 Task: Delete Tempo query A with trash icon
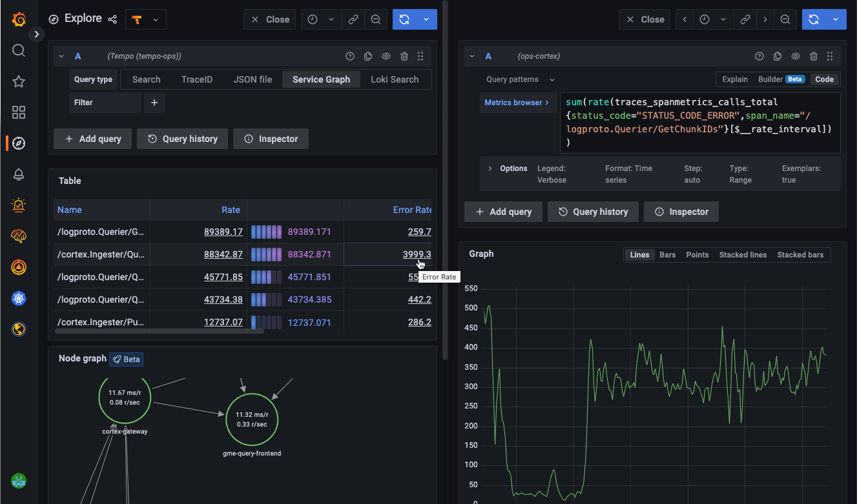click(404, 56)
